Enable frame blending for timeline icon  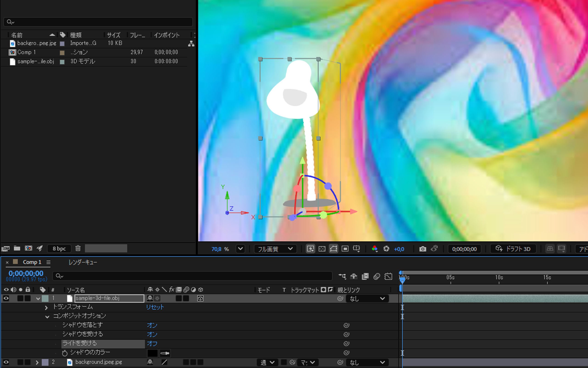(x=365, y=276)
